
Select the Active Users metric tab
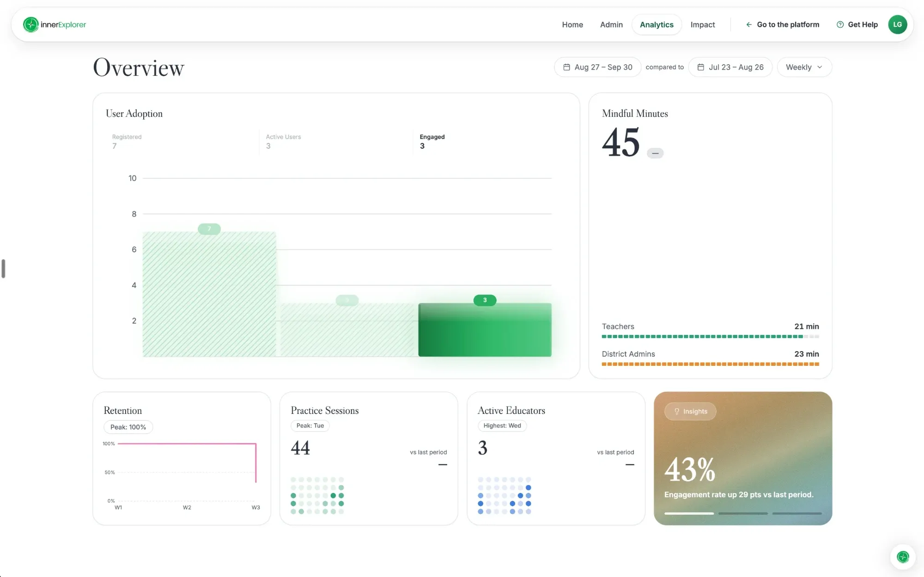(336, 141)
